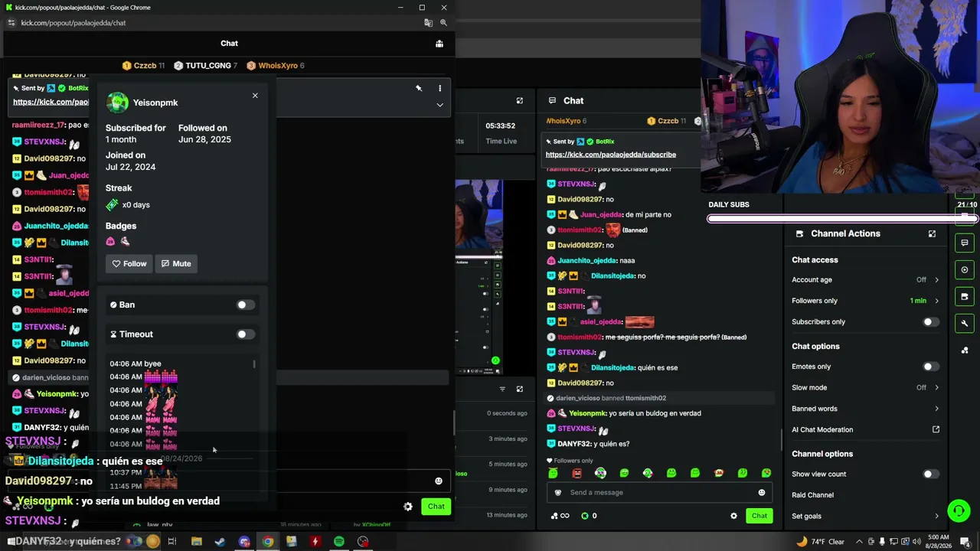The width and height of the screenshot is (980, 551).
Task: Select the red angry emote in quick emote row
Action: coord(577,474)
